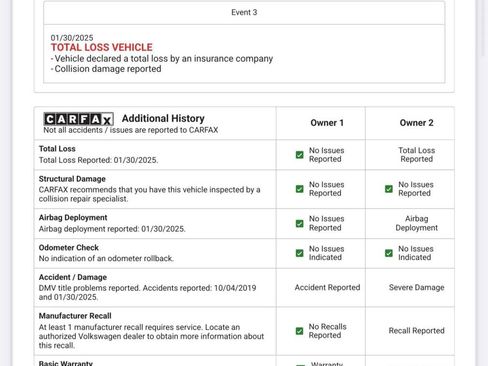This screenshot has width=488, height=366.
Task: Click the green check in Airbag Deployment Owner 1
Action: [x=300, y=223]
